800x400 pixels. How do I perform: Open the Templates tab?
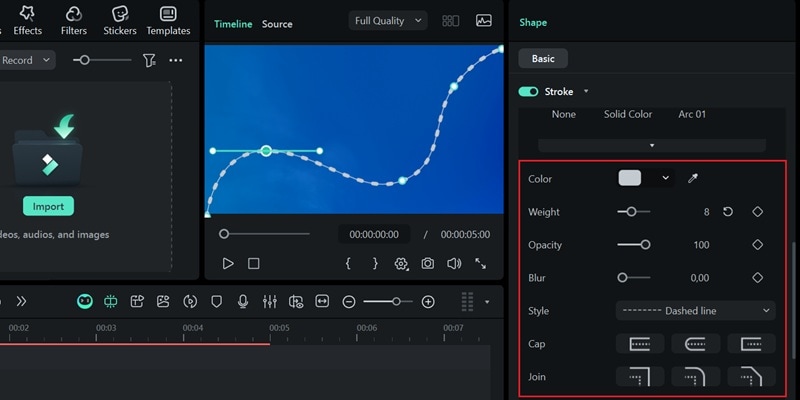[x=168, y=21]
